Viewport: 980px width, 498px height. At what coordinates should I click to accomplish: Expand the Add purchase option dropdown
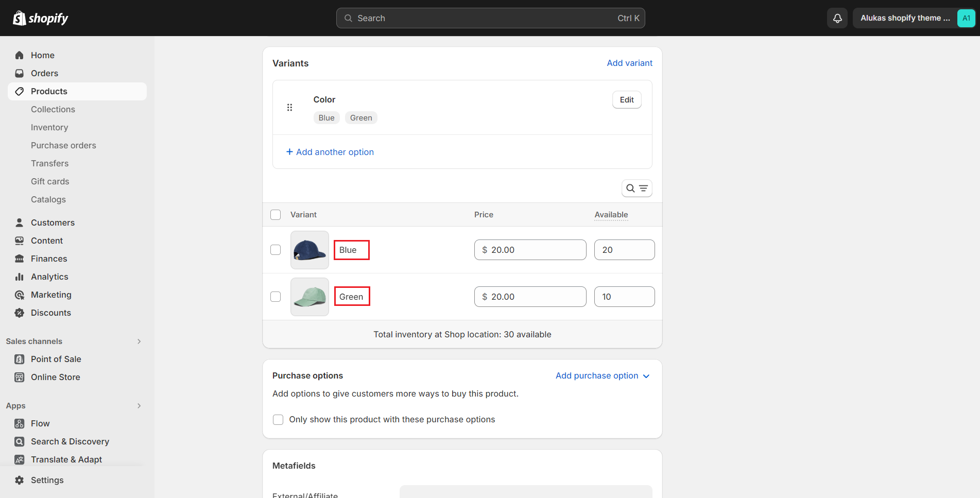[x=602, y=375]
